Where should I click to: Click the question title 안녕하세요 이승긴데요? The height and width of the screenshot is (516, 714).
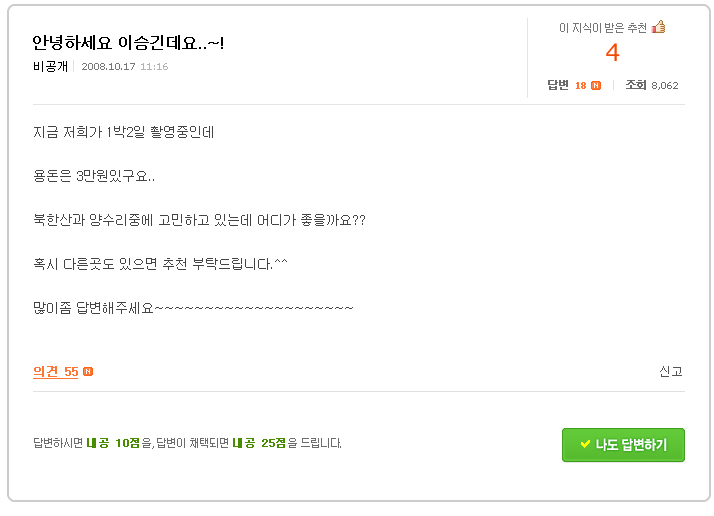click(128, 43)
